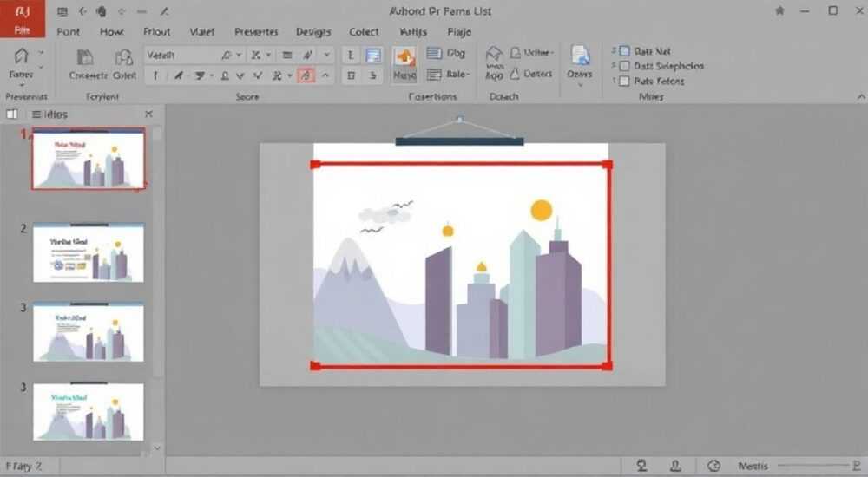Enable the Rate Nat checkbox

pyautogui.click(x=624, y=51)
